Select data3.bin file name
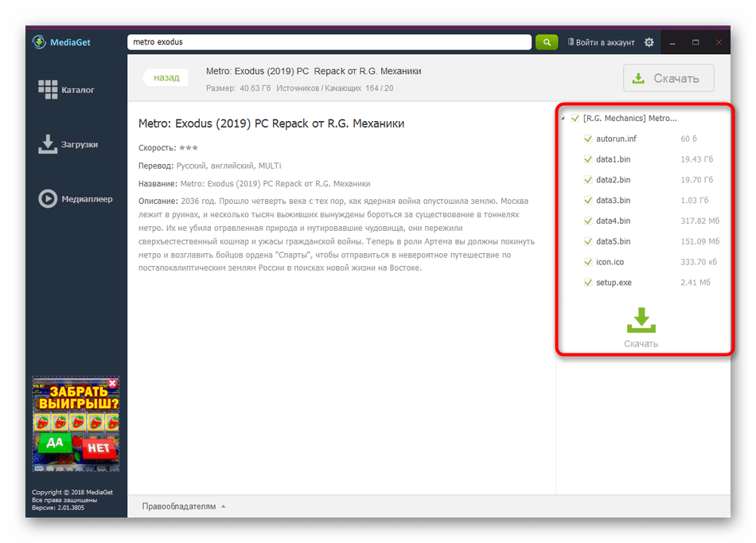This screenshot has height=543, width=756. click(614, 200)
